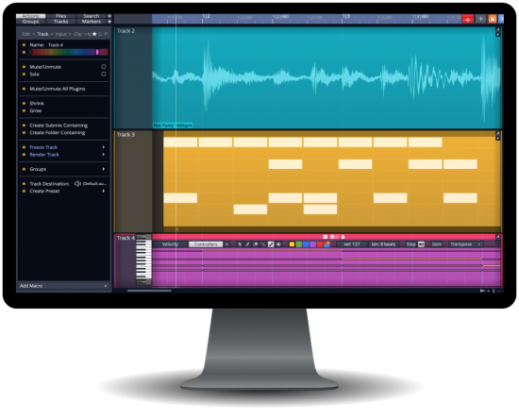Click the orange circular icon at top right
Viewport: 519px width, 420px height.
pos(493,19)
